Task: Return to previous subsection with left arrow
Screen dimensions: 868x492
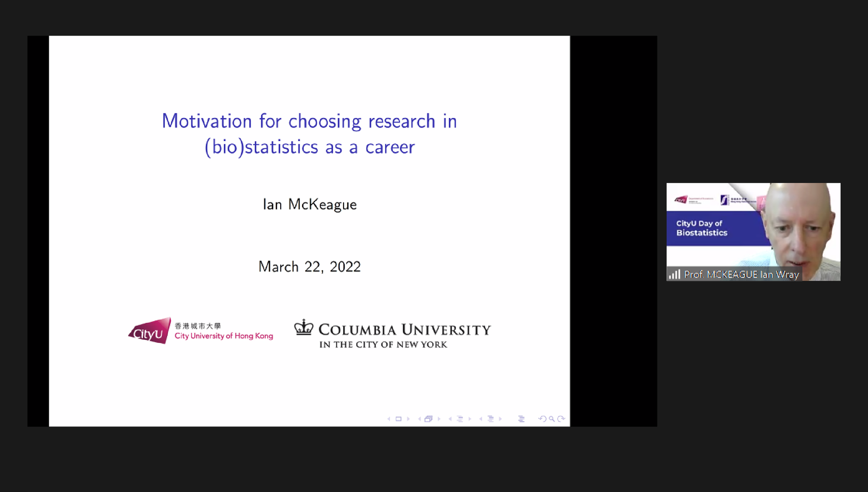Action: (x=450, y=419)
